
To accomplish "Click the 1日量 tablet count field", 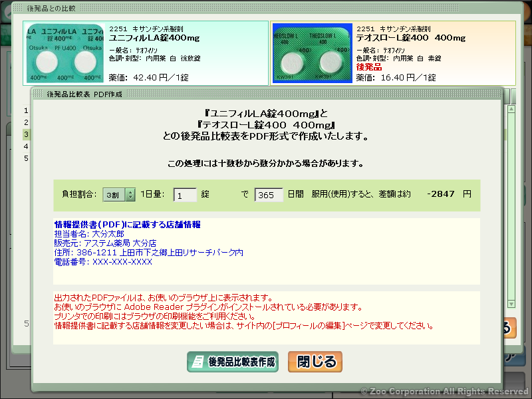I will [x=185, y=195].
